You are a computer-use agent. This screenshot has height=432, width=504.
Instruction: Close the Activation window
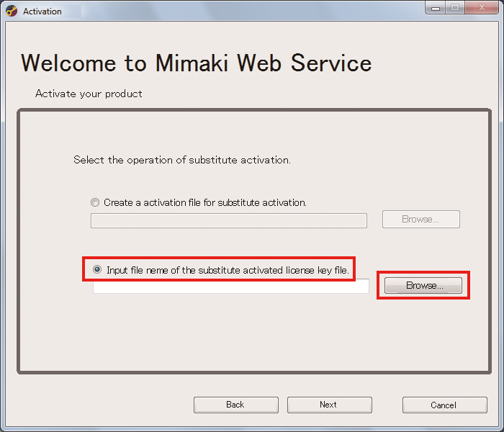482,7
